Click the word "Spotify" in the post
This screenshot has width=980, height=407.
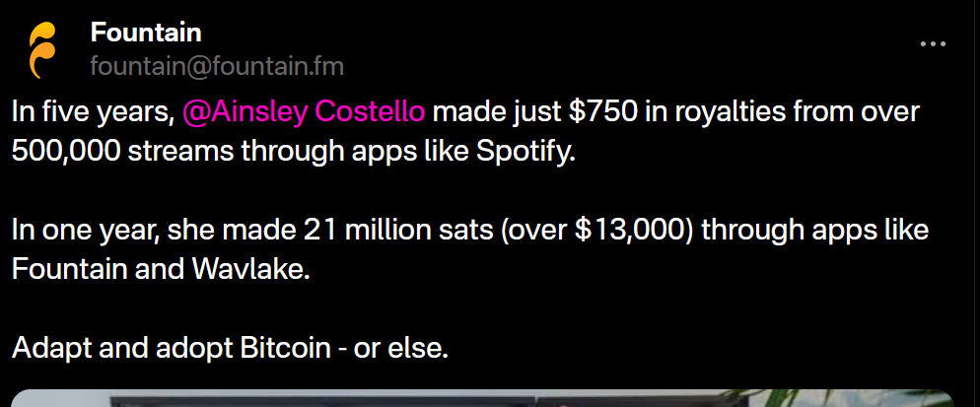pyautogui.click(x=522, y=151)
